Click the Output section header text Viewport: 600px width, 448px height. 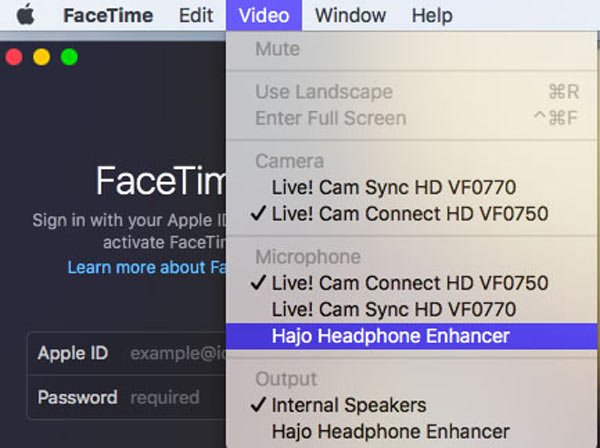[x=286, y=379]
